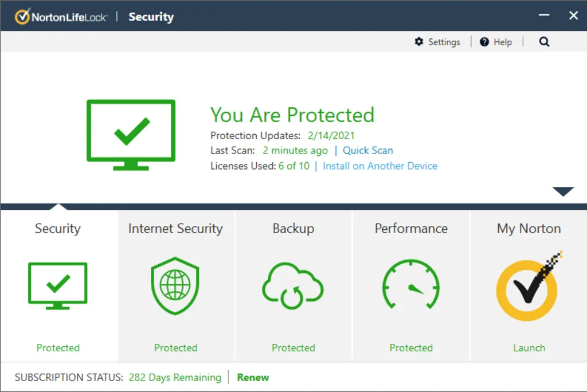The image size is (587, 392).
Task: Renew the subscription
Action: [x=253, y=377]
